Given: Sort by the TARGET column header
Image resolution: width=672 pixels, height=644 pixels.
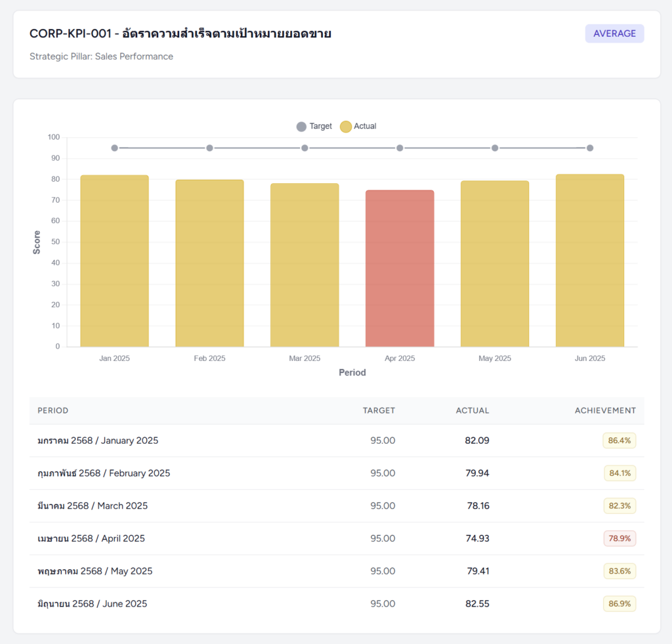Looking at the screenshot, I should coord(379,410).
